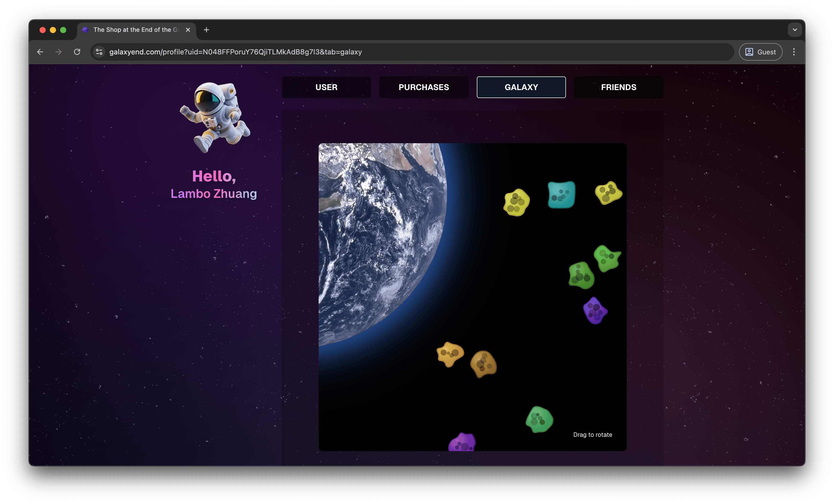Click the active GALAXY tab

tap(521, 87)
